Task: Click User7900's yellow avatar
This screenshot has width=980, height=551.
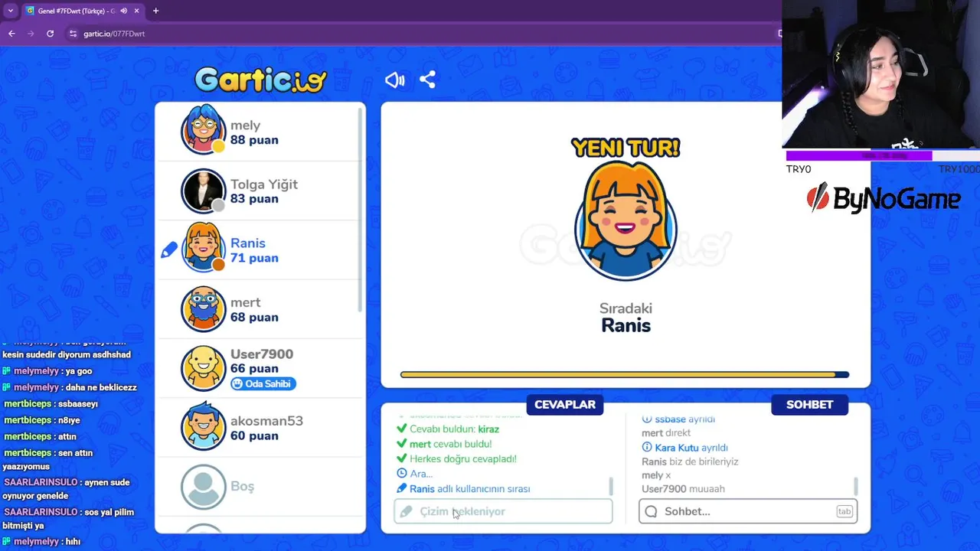Action: (x=203, y=367)
